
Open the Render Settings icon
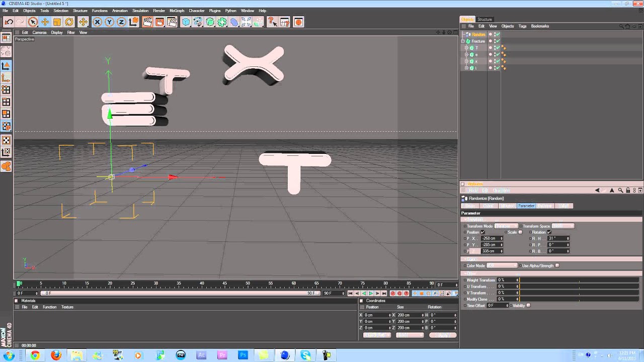coord(172,22)
